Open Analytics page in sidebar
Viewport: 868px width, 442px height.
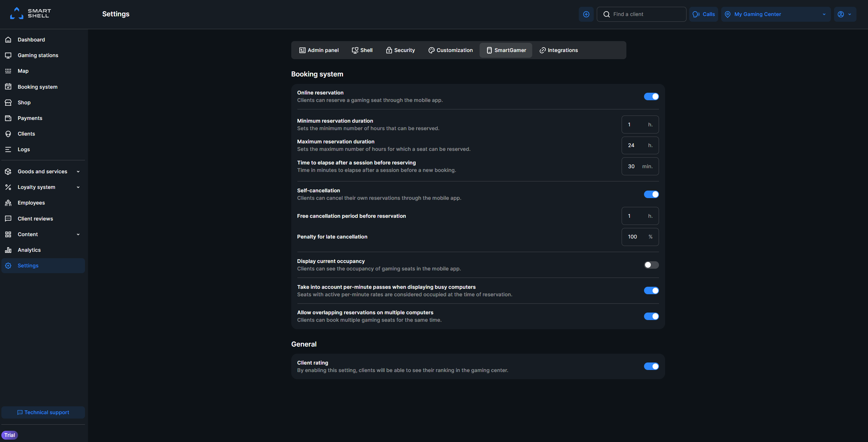(x=43, y=250)
